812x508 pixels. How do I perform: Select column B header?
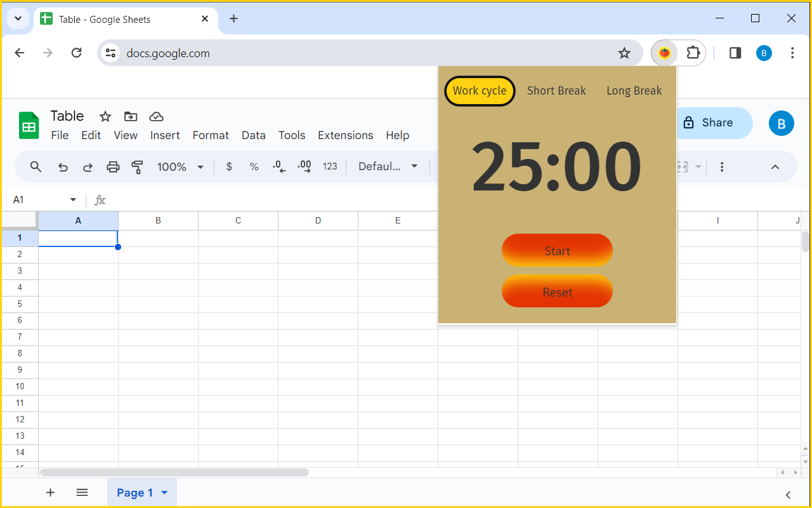(x=158, y=220)
